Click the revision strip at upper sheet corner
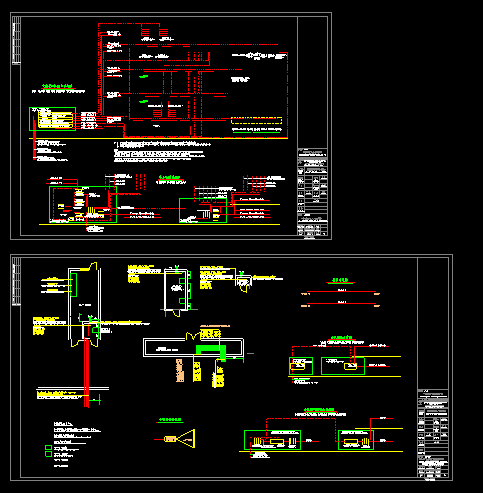 point(16,40)
